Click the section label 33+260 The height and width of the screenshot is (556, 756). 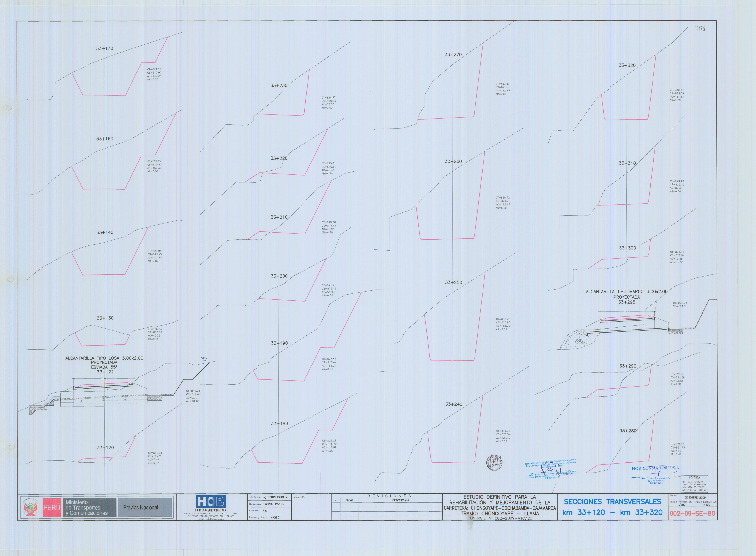(453, 162)
